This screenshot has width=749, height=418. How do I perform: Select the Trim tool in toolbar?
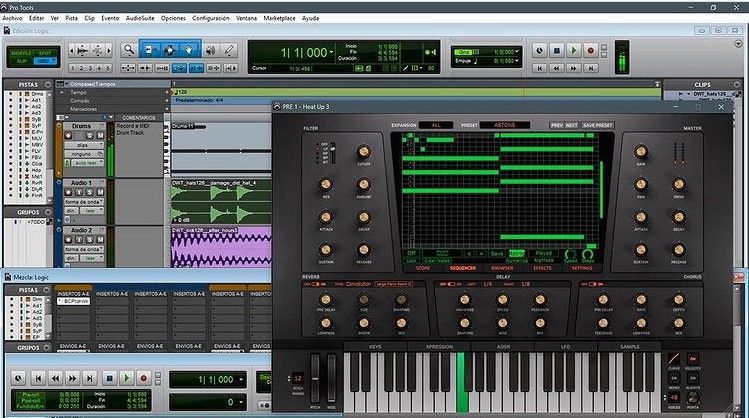tap(149, 50)
